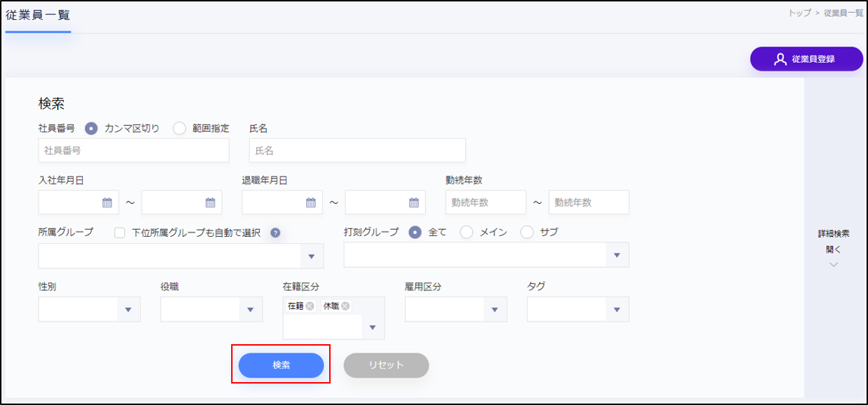Click the 従業員登録 button
The width and height of the screenshot is (868, 405).
click(806, 59)
